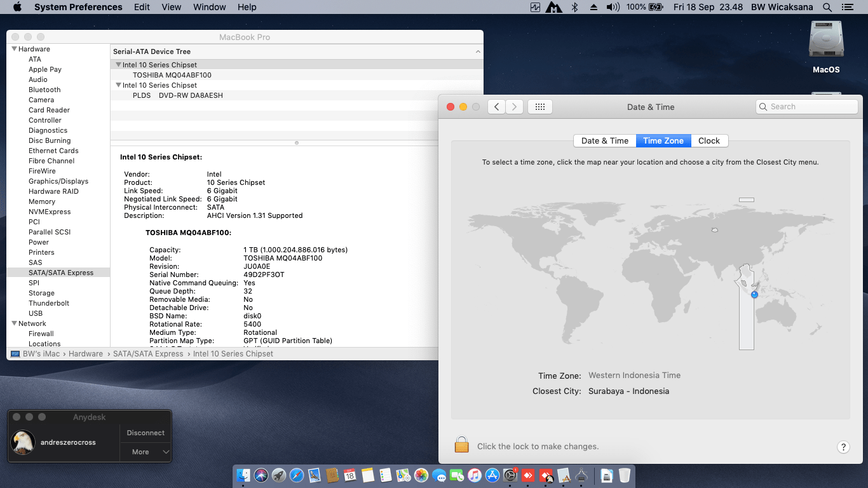Collapse the Hardware section in sidebar
Viewport: 868px width, 488px height.
pos(15,49)
